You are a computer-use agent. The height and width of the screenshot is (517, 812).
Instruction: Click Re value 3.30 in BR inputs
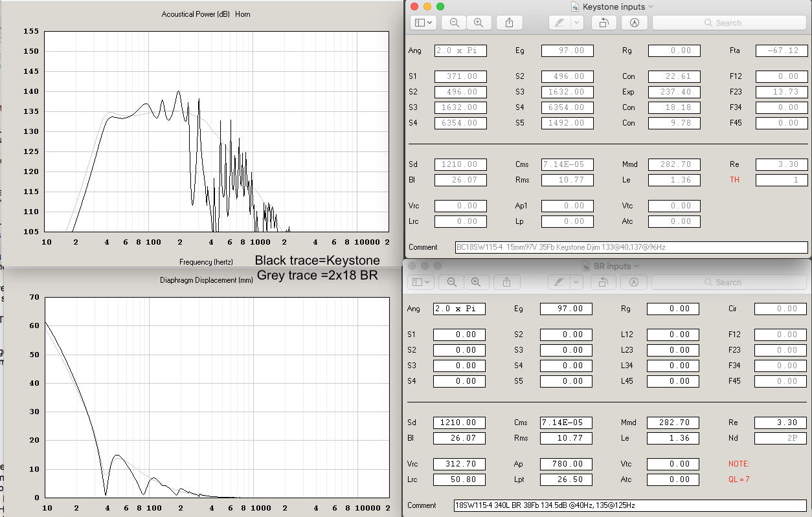click(780, 423)
